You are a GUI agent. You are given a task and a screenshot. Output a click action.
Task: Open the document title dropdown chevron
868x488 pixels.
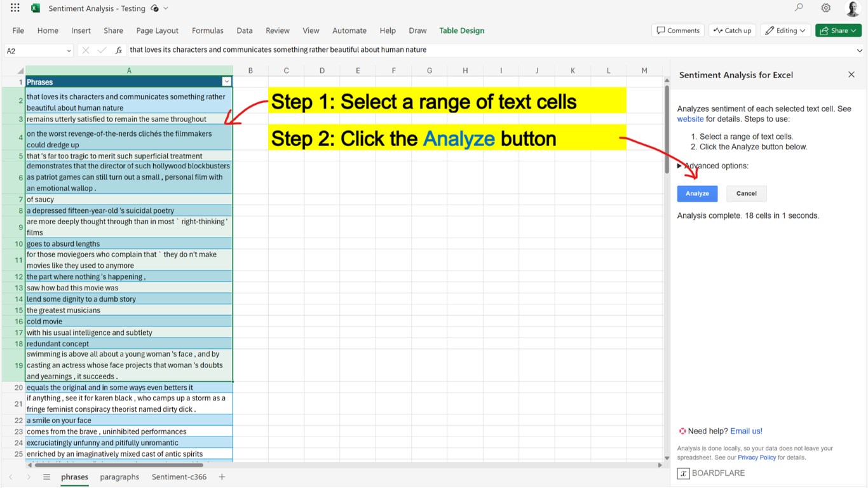coord(166,9)
